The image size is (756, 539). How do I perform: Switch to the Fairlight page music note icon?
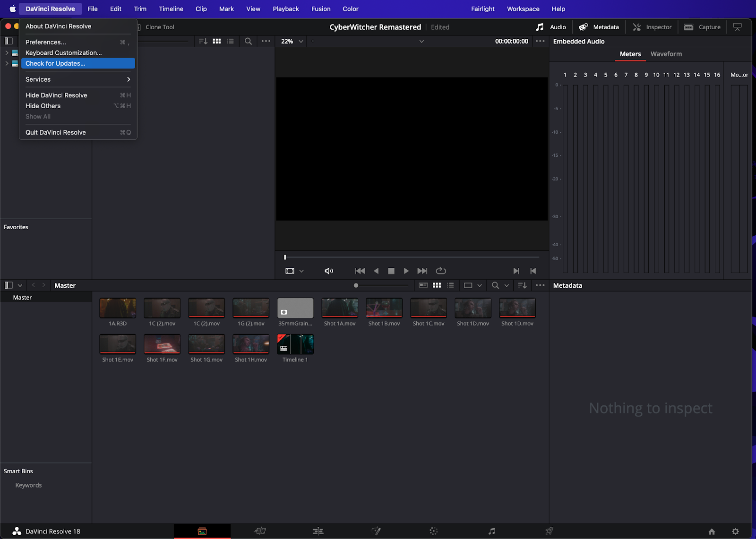click(x=492, y=531)
